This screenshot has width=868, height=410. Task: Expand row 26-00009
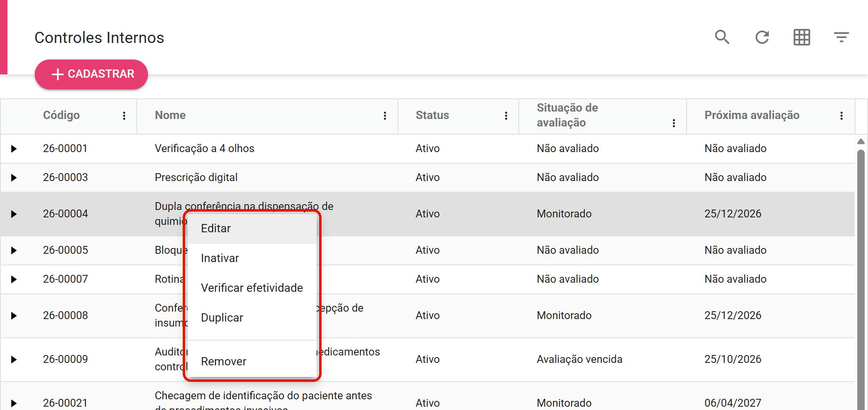click(x=14, y=360)
